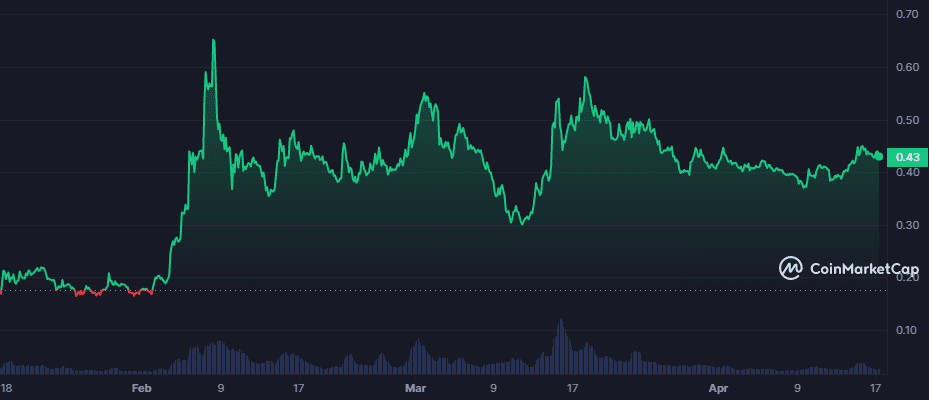Click the 18 date label at axis start
The width and height of the screenshot is (929, 400).
(x=7, y=386)
